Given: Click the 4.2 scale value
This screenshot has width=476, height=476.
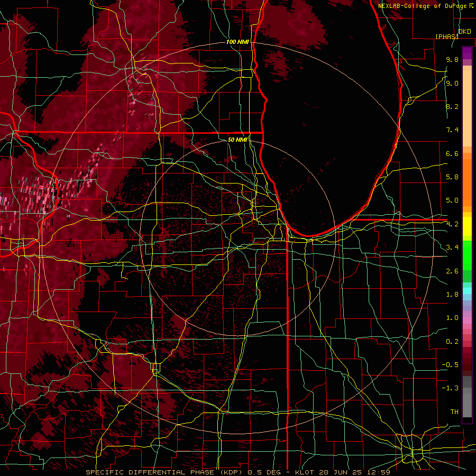Looking at the screenshot, I should click(x=452, y=224).
